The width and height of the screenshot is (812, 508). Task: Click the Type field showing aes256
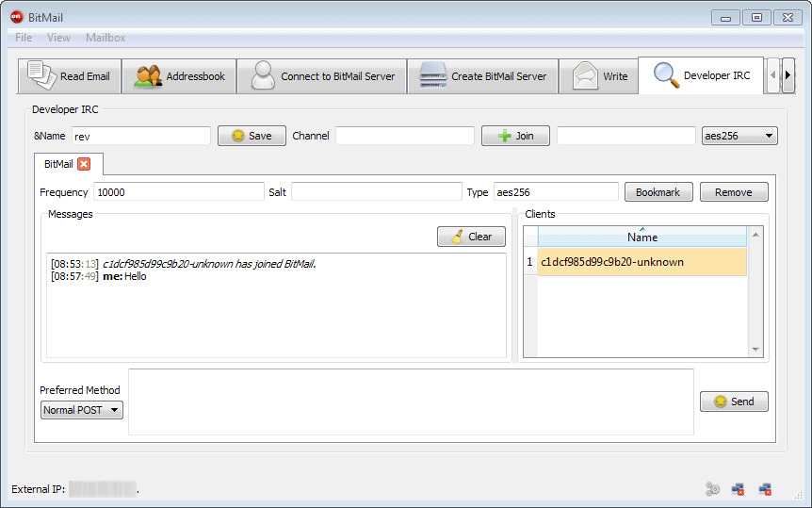coord(556,192)
